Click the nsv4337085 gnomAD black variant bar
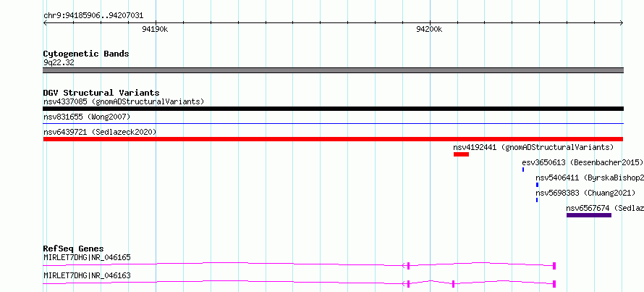Viewport: 644px width, 292px height. pyautogui.click(x=333, y=109)
